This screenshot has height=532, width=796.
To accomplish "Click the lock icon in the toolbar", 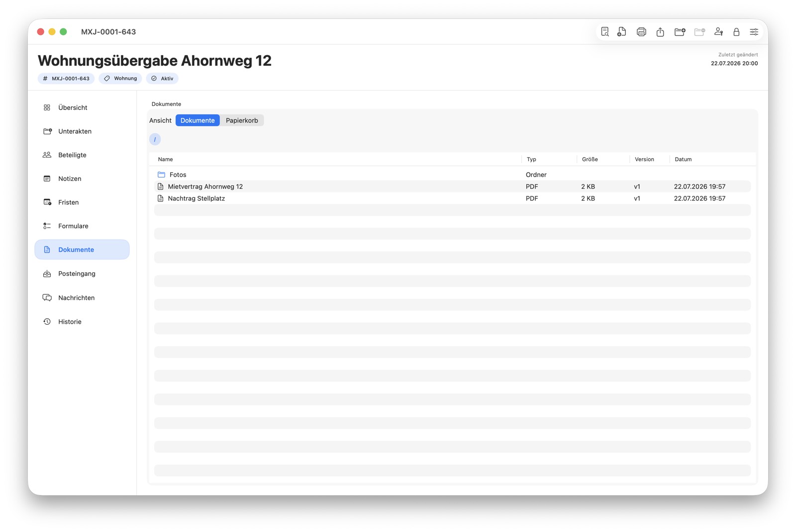I will (x=736, y=32).
